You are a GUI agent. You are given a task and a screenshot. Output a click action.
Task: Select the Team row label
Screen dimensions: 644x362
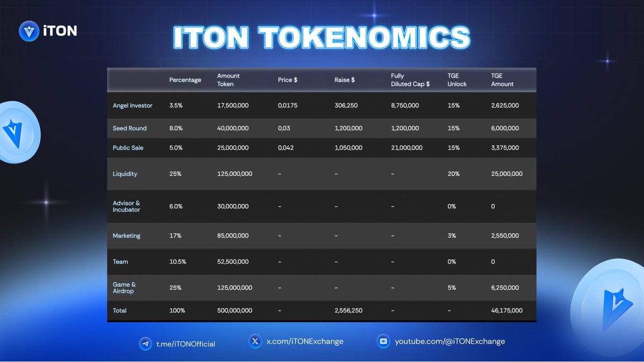[120, 262]
